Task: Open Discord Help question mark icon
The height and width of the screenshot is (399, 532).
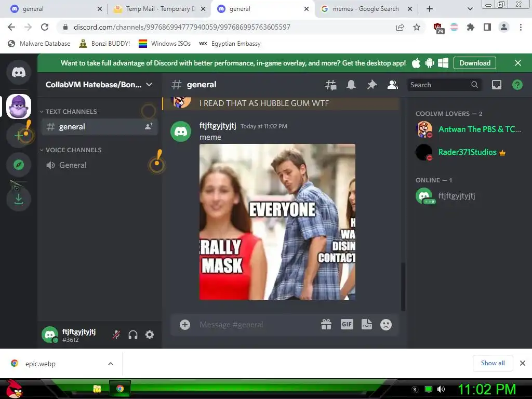Action: click(x=517, y=85)
